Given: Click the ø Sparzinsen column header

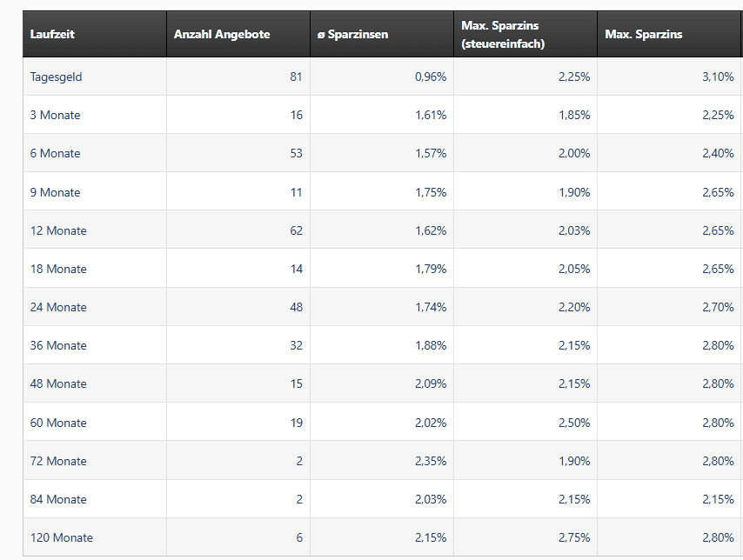Looking at the screenshot, I should click(352, 35).
